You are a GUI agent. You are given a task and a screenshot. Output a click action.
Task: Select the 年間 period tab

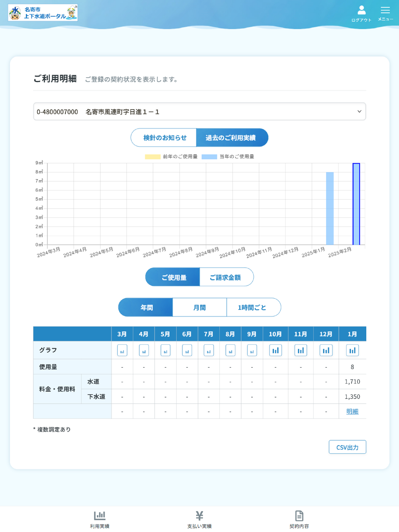tap(145, 307)
